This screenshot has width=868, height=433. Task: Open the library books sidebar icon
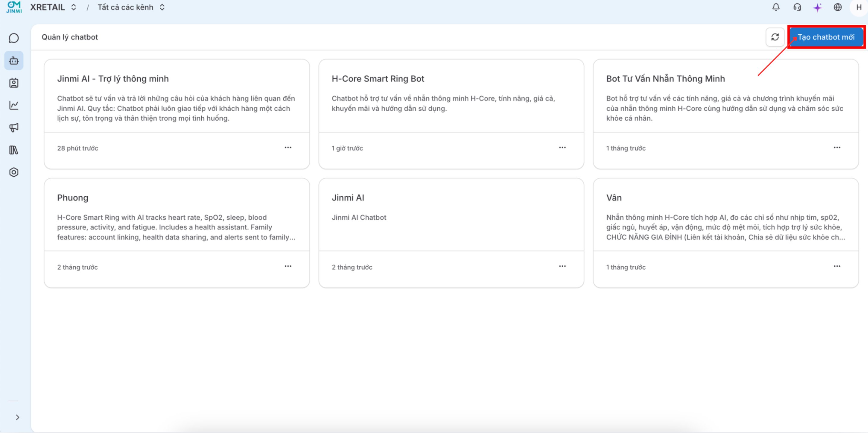14,150
